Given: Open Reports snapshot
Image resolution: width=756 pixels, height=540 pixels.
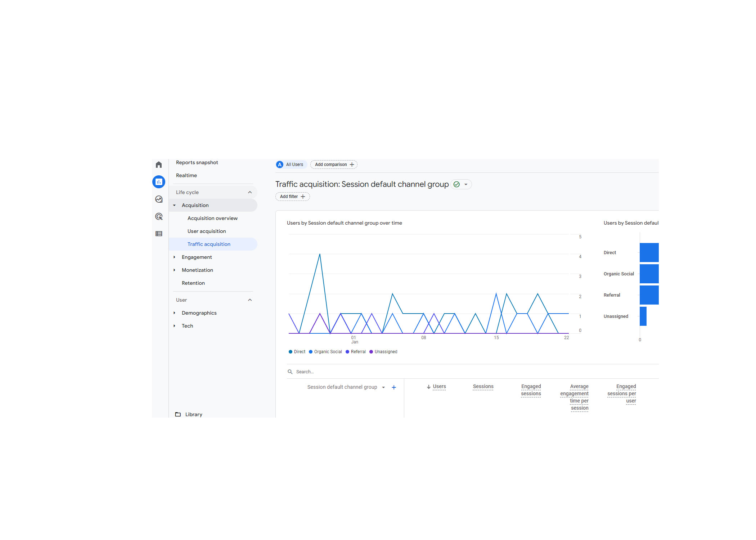Looking at the screenshot, I should tap(197, 162).
